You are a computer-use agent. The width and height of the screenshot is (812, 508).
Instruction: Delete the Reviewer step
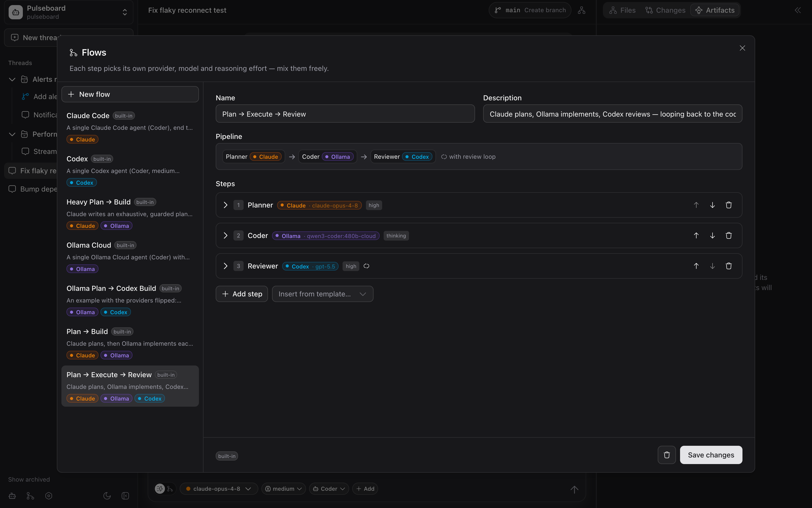coord(729,266)
